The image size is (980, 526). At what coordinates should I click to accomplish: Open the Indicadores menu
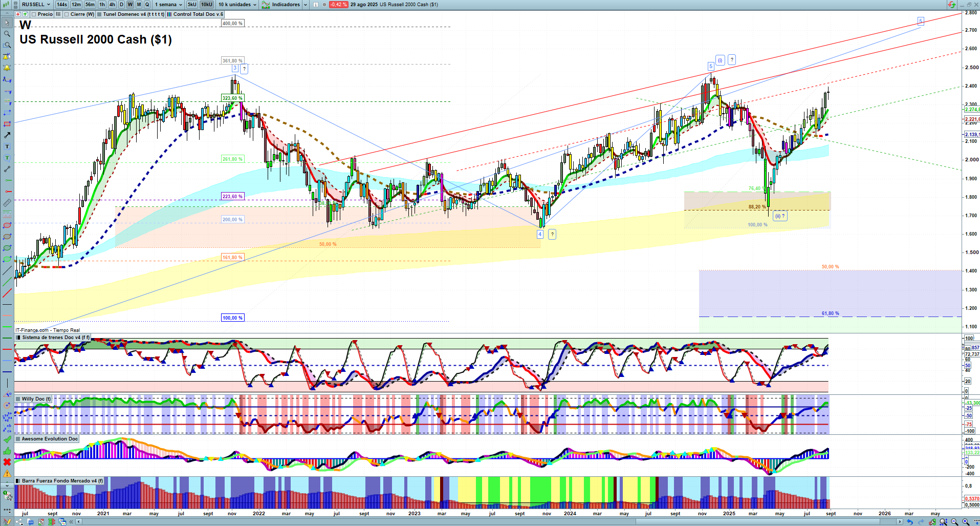(x=281, y=5)
